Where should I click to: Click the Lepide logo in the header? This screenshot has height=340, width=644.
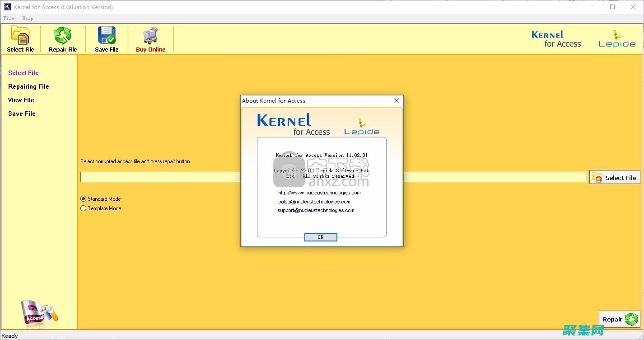(617, 39)
